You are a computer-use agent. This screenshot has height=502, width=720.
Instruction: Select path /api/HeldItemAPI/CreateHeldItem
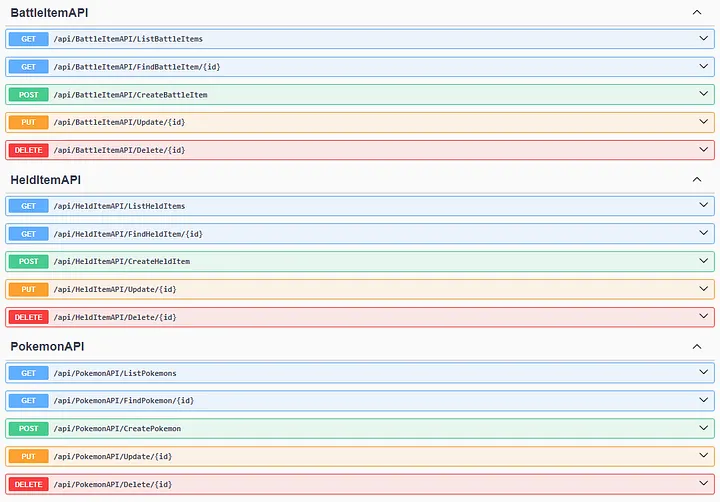pos(122,261)
